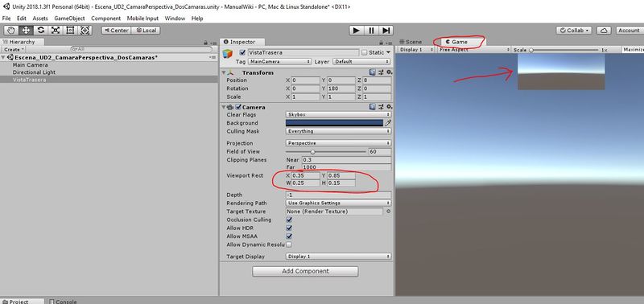Disable the Camera component checkbox
This screenshot has width=644, height=304.
click(238, 107)
